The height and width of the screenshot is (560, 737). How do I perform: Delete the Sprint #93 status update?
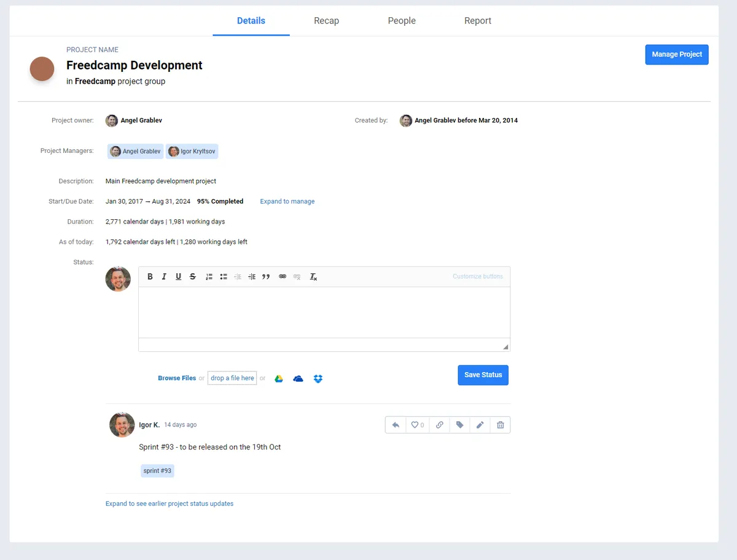[x=500, y=425]
